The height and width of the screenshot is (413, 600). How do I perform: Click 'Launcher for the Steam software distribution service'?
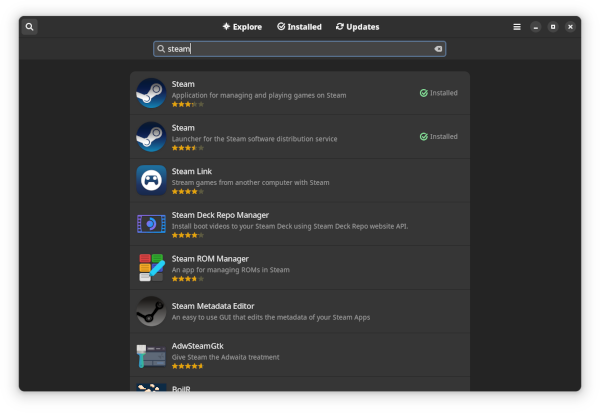[254, 139]
